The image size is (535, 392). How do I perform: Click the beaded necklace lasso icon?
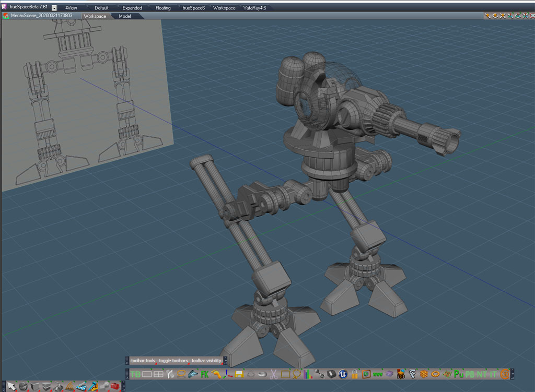point(297,374)
